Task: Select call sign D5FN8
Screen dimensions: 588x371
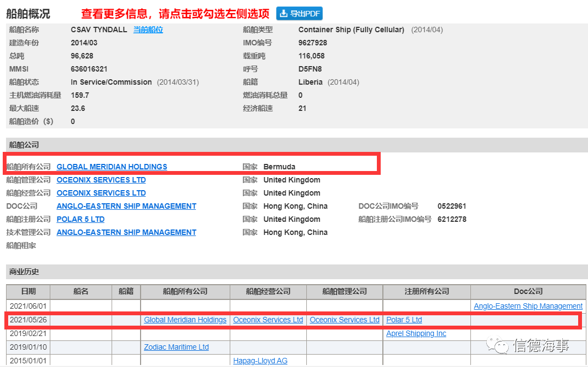Action: coord(310,69)
